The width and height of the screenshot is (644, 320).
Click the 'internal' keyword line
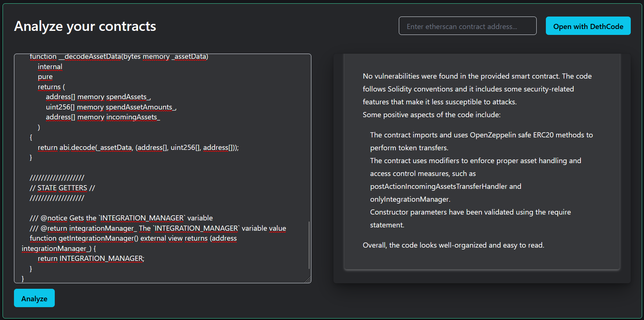pyautogui.click(x=50, y=66)
